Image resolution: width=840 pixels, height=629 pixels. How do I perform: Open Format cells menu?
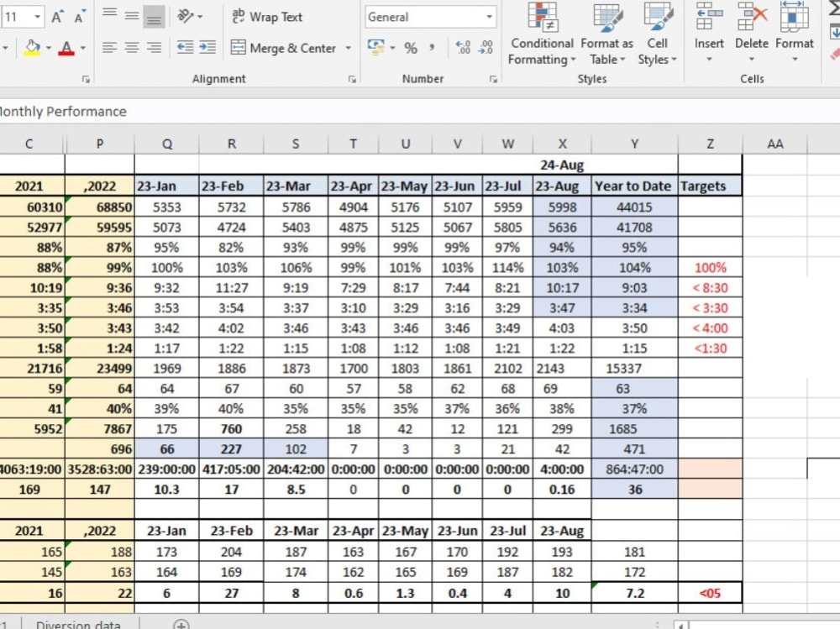[x=795, y=32]
